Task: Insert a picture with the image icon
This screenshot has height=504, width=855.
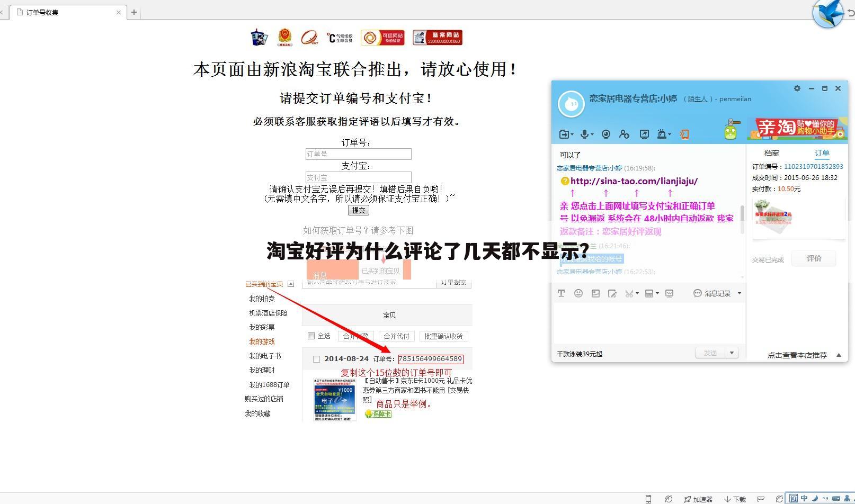Action: point(595,293)
